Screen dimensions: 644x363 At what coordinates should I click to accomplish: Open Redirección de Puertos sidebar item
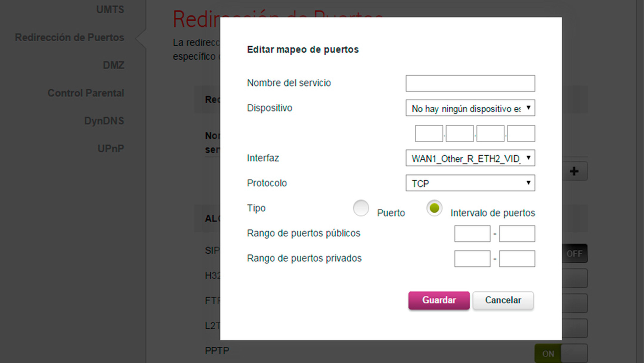69,37
